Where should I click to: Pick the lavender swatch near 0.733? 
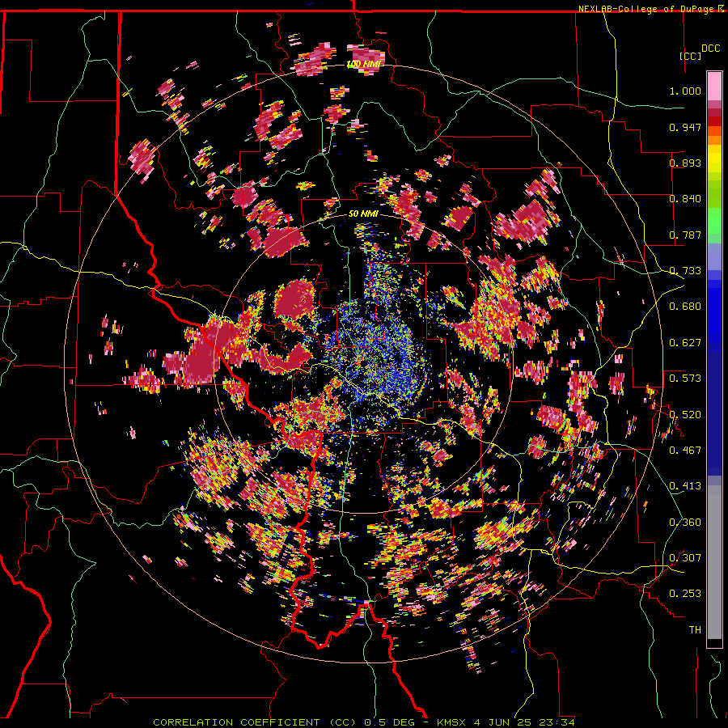[714, 256]
